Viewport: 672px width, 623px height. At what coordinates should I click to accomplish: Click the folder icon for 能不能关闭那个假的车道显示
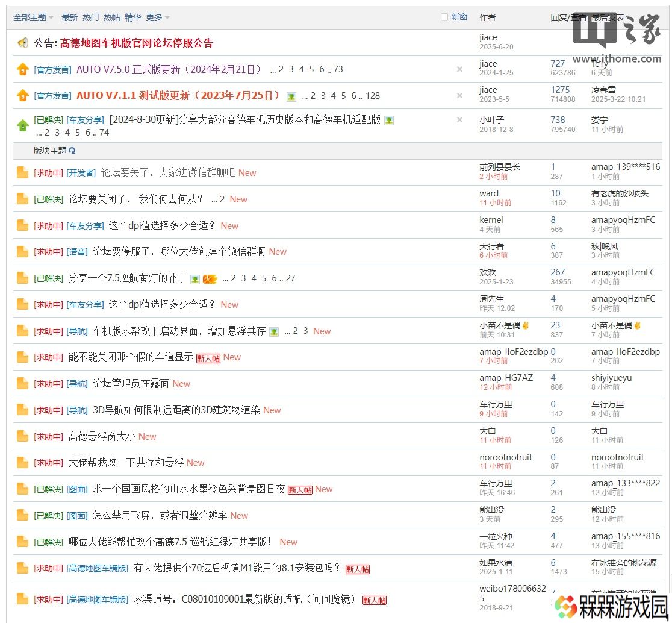(22, 357)
